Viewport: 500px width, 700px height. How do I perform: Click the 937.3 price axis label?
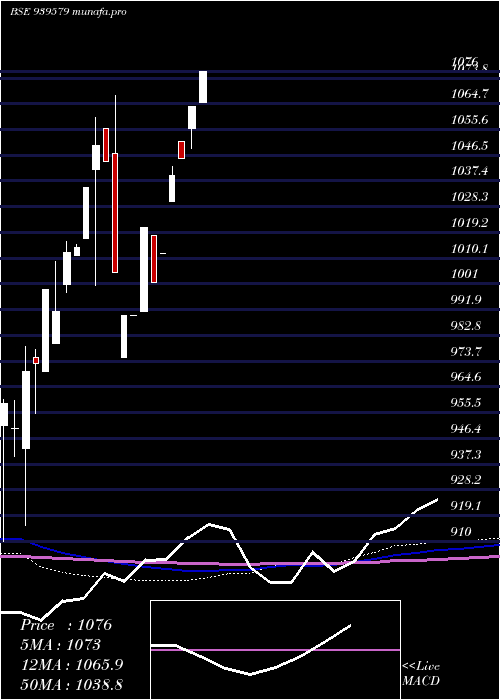pyautogui.click(x=466, y=455)
